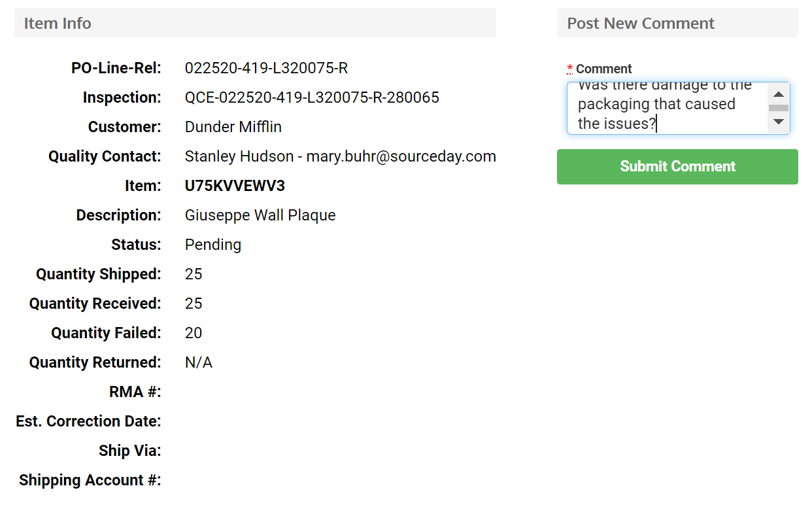This screenshot has height=505, width=812.
Task: Click the Pending status value
Action: [x=213, y=245]
